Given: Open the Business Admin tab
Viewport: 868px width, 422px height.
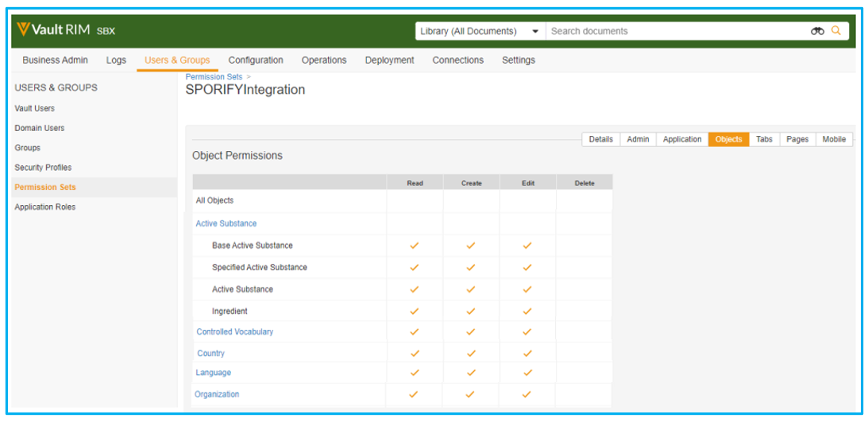Looking at the screenshot, I should pos(55,60).
